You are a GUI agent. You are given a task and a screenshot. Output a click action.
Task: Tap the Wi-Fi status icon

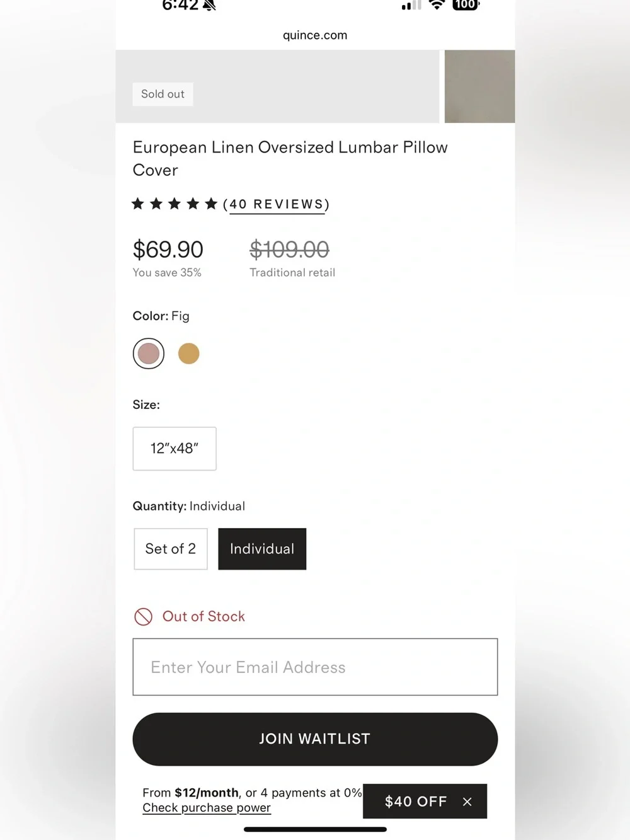437,4
